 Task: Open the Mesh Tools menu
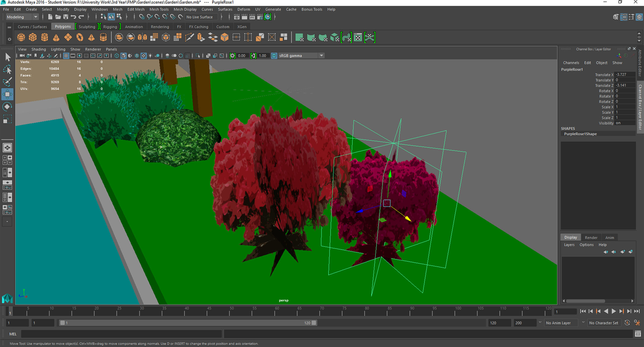[159, 9]
